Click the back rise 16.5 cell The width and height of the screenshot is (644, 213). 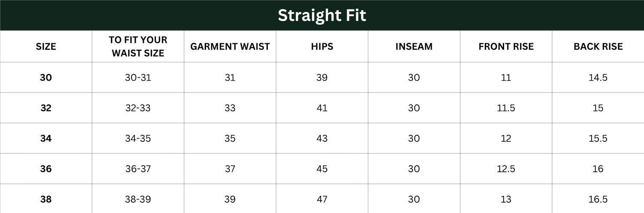click(598, 200)
